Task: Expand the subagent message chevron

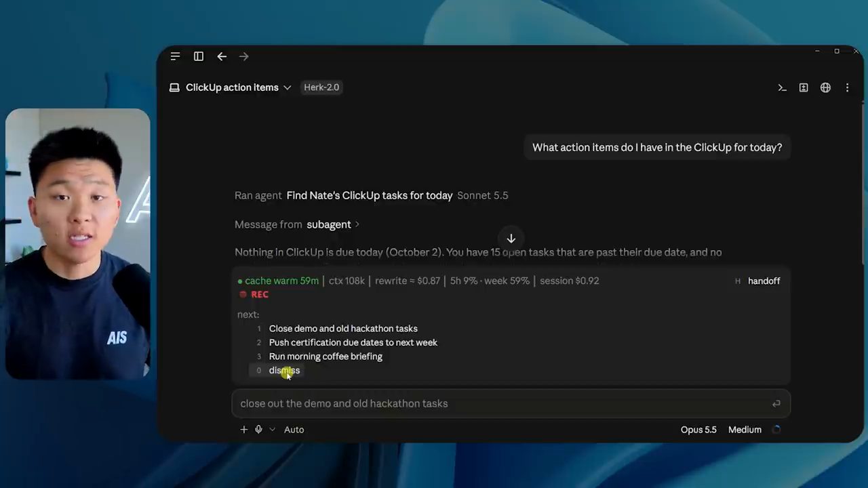Action: point(357,224)
